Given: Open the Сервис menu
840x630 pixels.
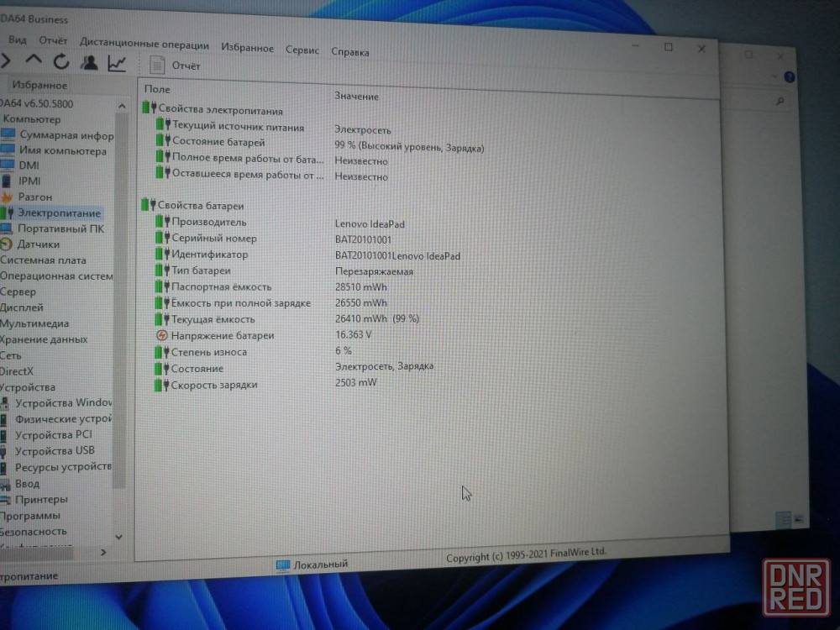Looking at the screenshot, I should tap(302, 50).
